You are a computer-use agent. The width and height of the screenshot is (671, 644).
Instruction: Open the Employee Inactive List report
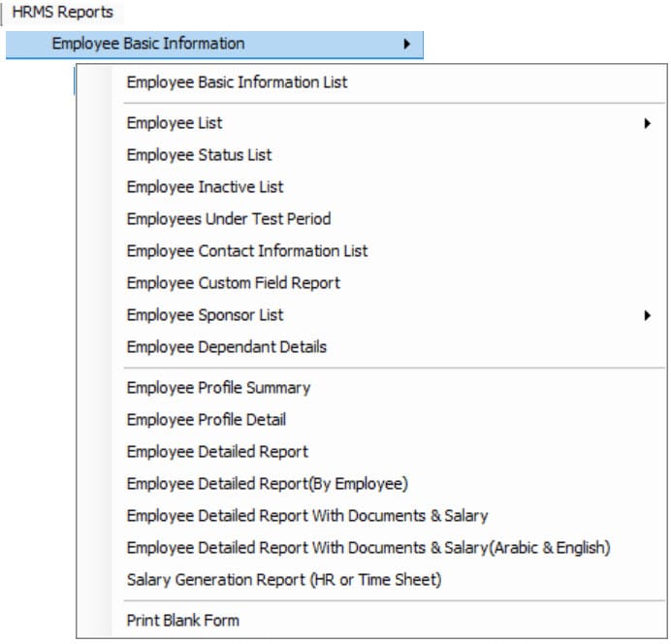point(371,187)
